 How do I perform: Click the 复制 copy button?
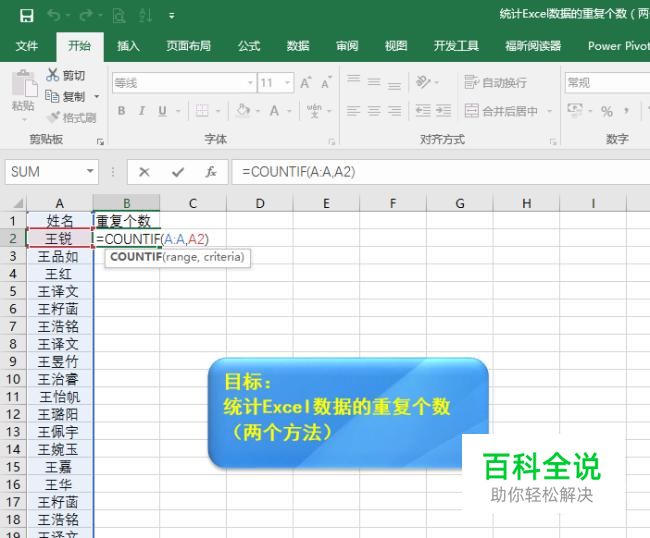click(x=65, y=96)
